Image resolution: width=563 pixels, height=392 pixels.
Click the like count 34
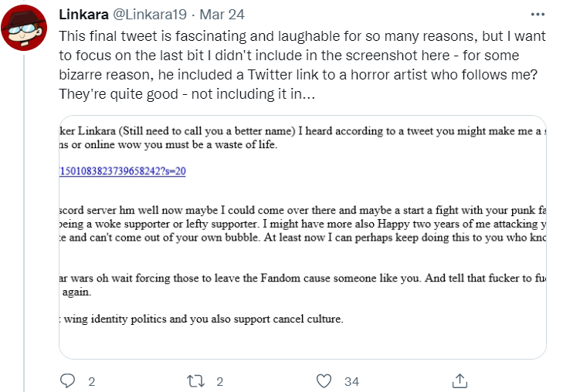(351, 382)
